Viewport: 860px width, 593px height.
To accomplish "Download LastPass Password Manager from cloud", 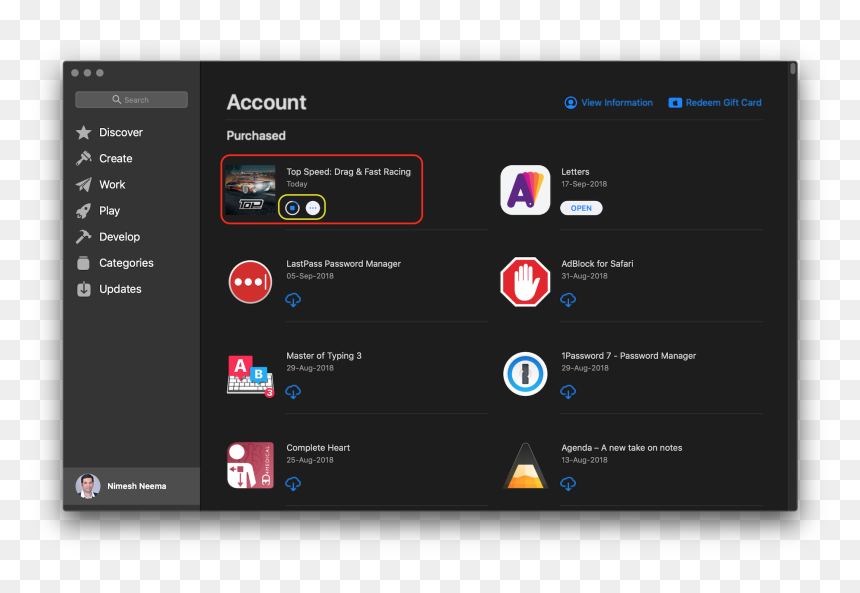I will [293, 300].
